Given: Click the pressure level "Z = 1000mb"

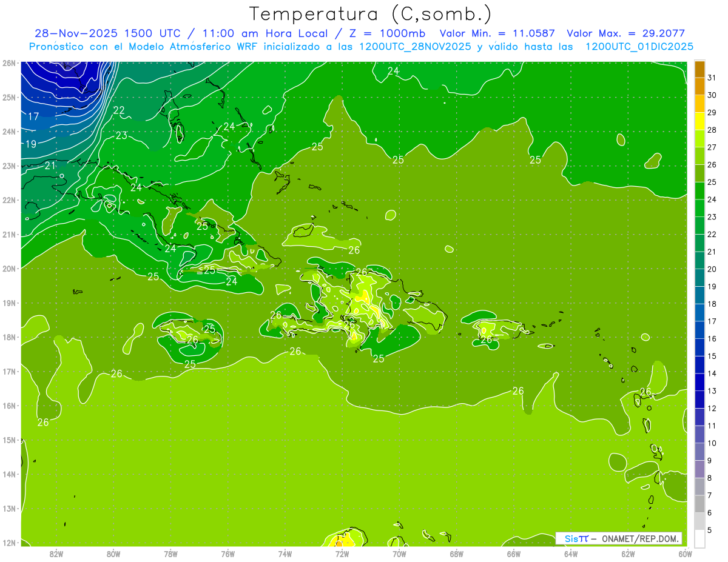Looking at the screenshot, I should click(386, 33).
